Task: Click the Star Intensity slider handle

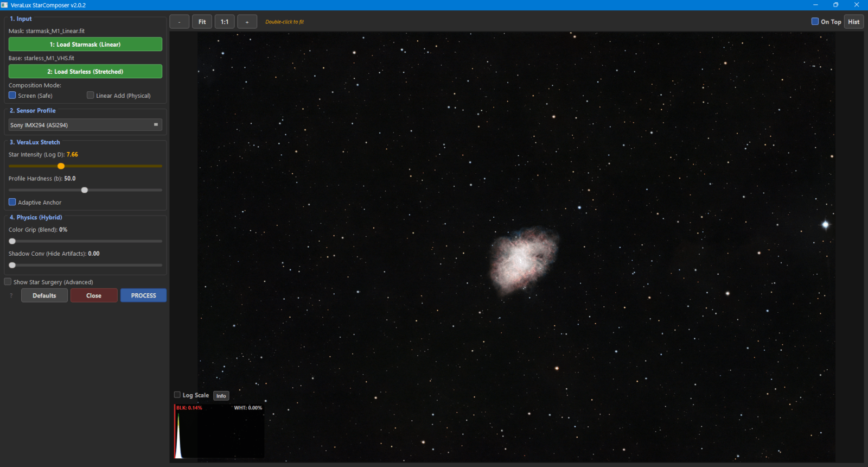Action: (61, 166)
